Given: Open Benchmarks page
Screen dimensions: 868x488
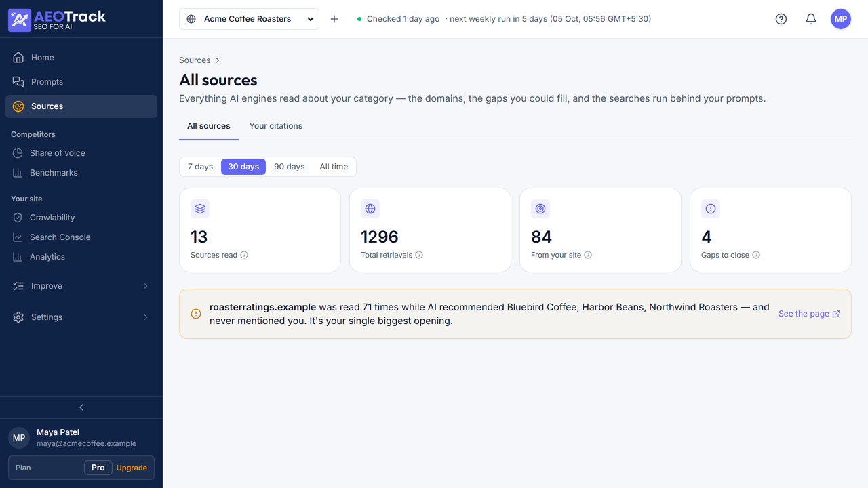Looking at the screenshot, I should [81, 173].
